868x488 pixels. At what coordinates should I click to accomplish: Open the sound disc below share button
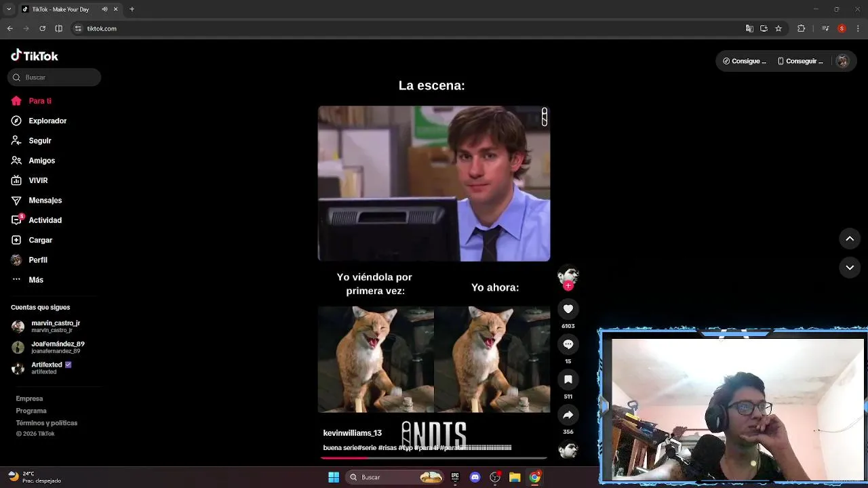(x=568, y=449)
